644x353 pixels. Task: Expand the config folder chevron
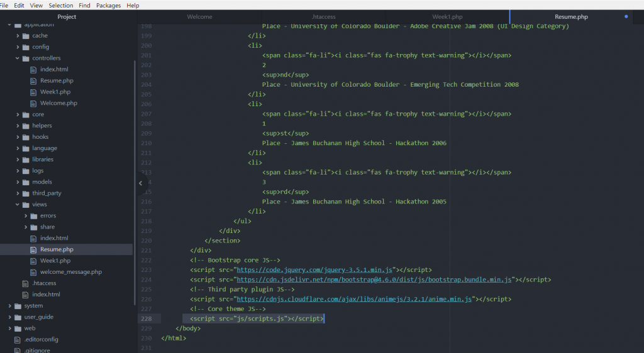[18, 46]
